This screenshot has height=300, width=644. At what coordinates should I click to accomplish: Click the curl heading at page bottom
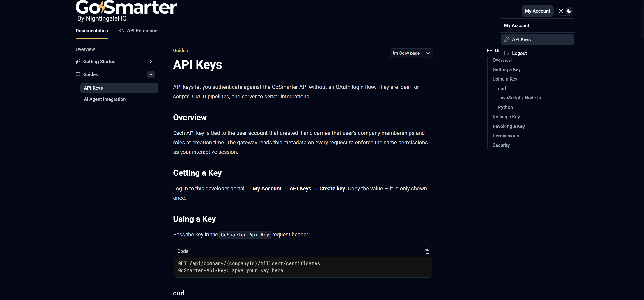click(x=179, y=293)
